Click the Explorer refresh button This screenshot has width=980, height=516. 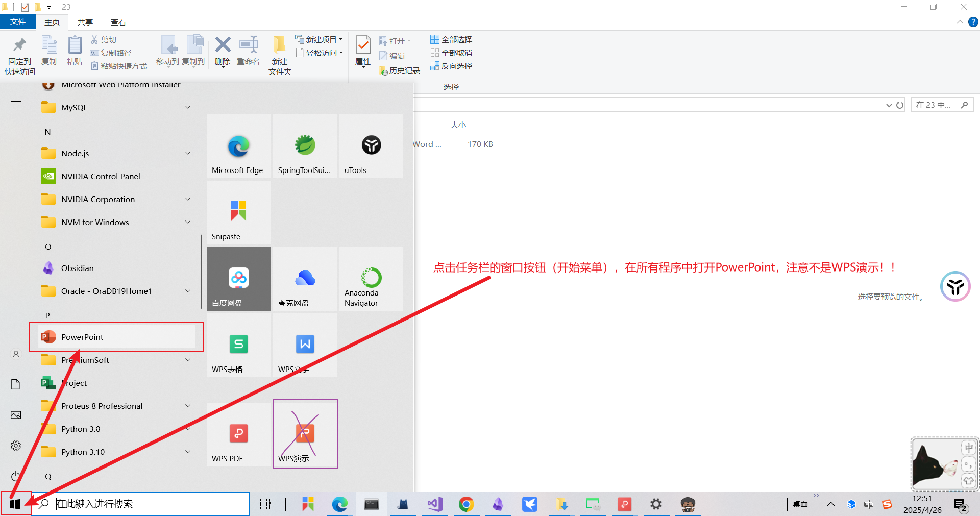[900, 105]
